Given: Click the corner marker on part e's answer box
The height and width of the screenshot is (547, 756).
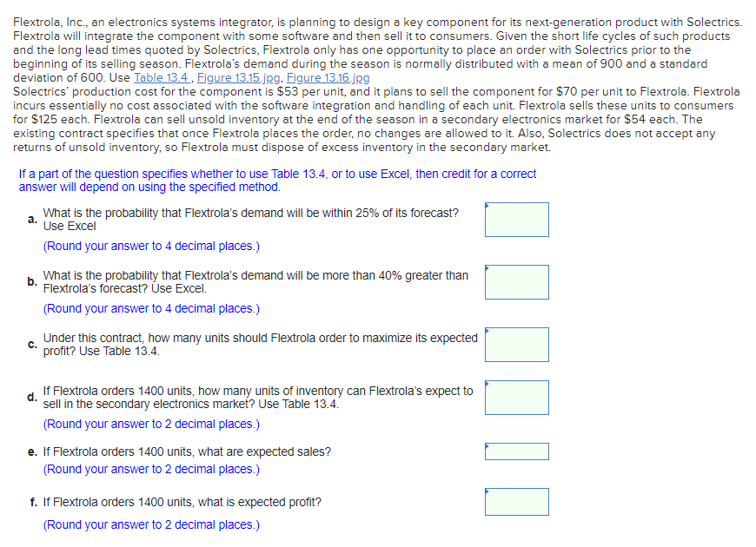Looking at the screenshot, I should [x=488, y=445].
